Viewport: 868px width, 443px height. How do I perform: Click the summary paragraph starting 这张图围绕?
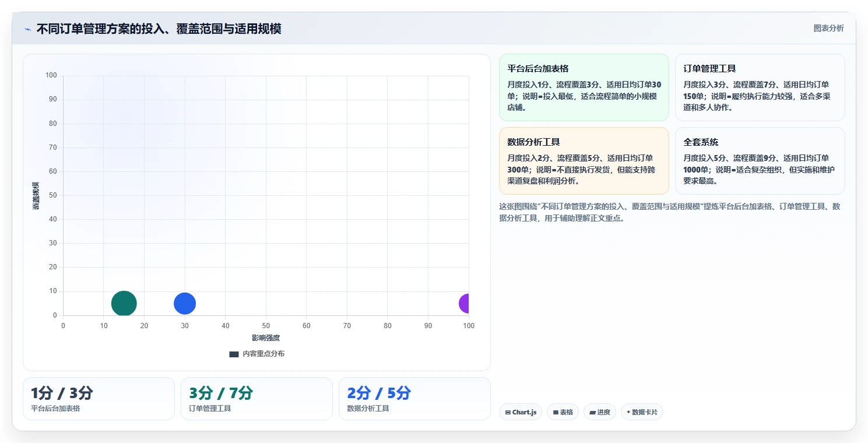point(670,213)
